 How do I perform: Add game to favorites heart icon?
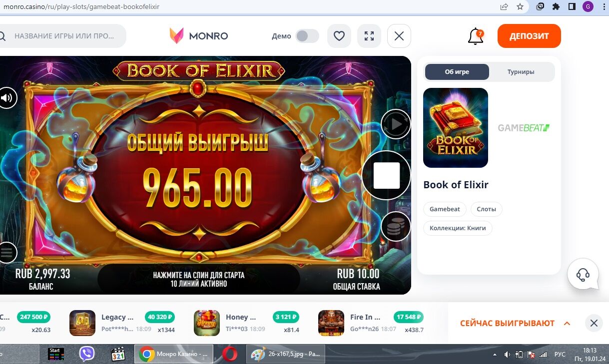339,36
